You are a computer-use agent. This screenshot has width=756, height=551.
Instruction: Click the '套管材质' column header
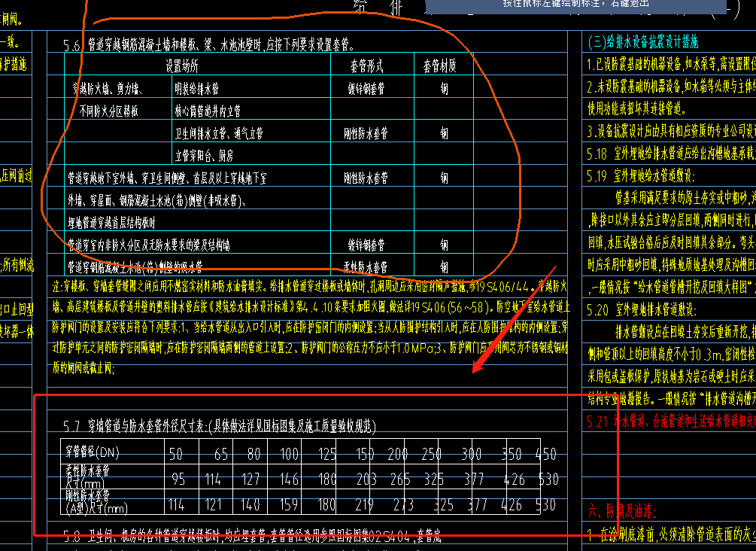click(440, 66)
